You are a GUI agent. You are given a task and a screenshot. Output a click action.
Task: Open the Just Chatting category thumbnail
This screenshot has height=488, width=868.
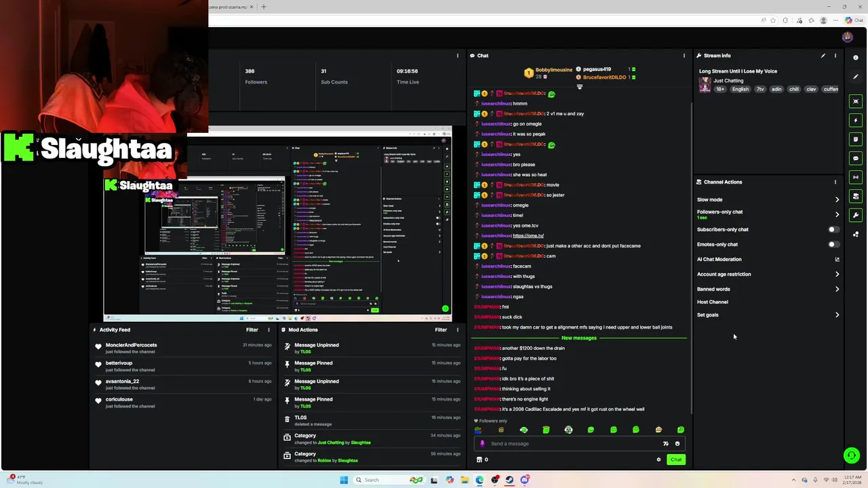pyautogui.click(x=705, y=85)
